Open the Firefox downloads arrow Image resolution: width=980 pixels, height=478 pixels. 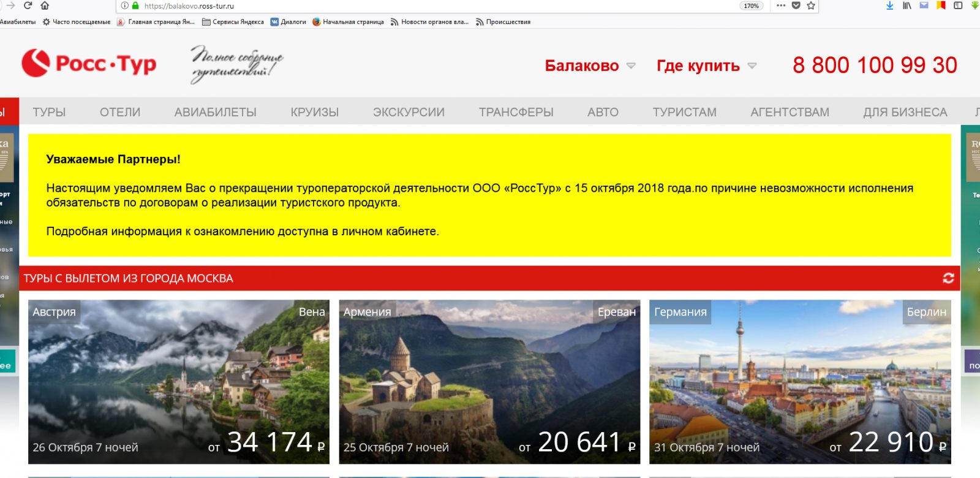(x=890, y=6)
